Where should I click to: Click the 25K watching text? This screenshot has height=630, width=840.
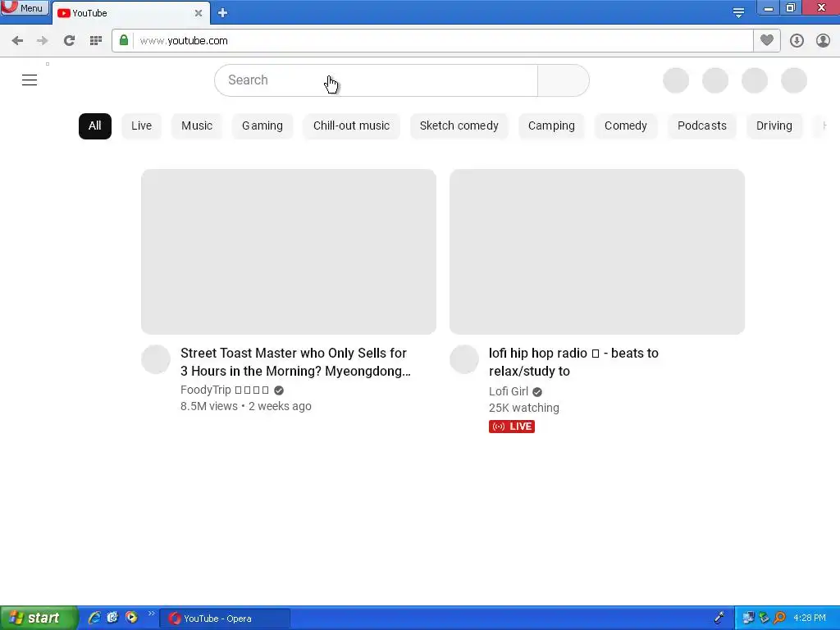pyautogui.click(x=524, y=408)
